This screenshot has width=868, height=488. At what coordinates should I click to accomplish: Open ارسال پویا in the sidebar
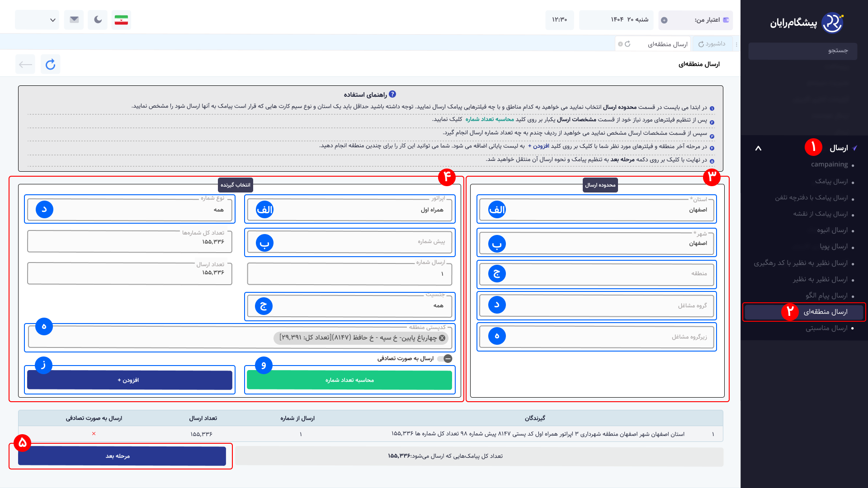[834, 246]
